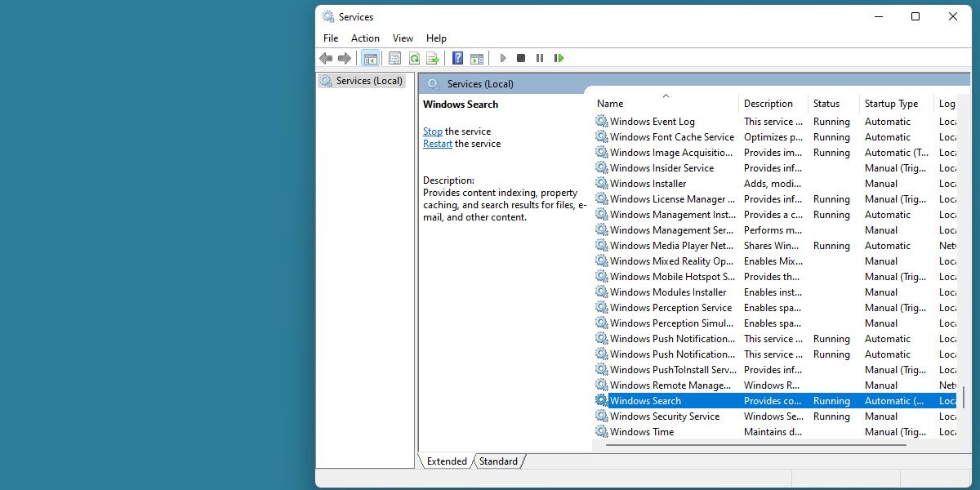
Task: Click the Show/Hide Console Tree icon
Action: coord(371,58)
